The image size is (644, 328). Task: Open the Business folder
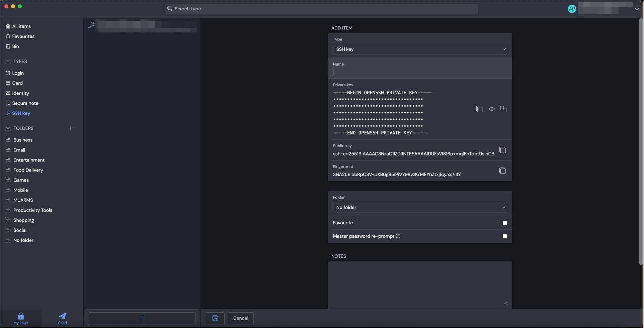tap(19, 140)
